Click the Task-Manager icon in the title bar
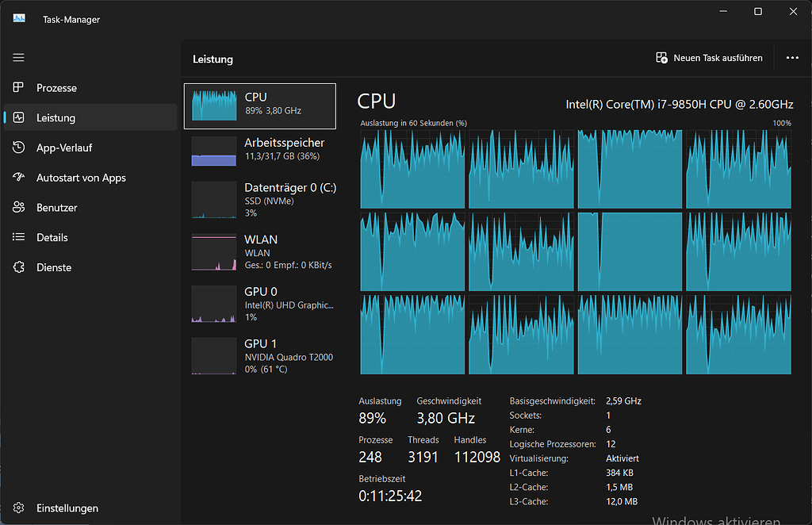This screenshot has width=812, height=525. pyautogui.click(x=17, y=16)
